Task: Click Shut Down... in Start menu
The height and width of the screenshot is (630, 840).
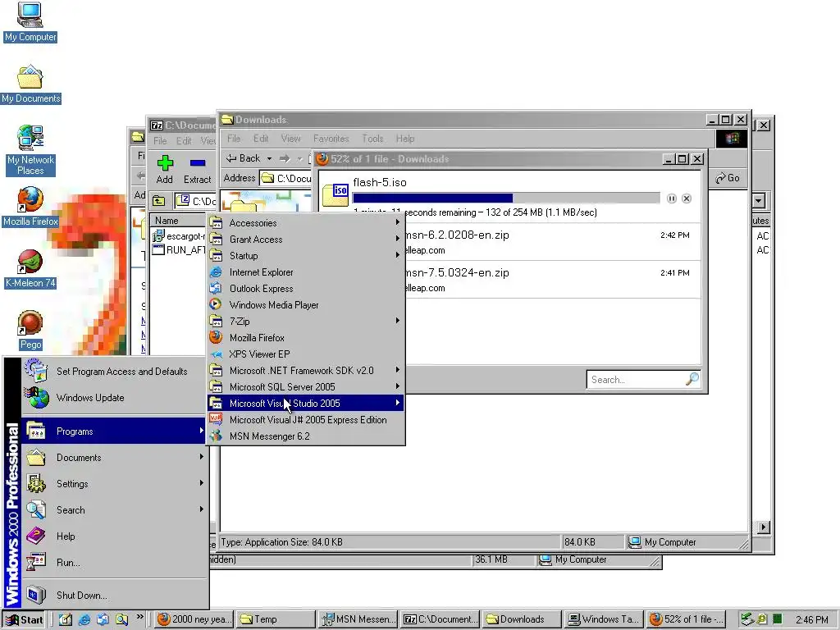Action: [113, 595]
